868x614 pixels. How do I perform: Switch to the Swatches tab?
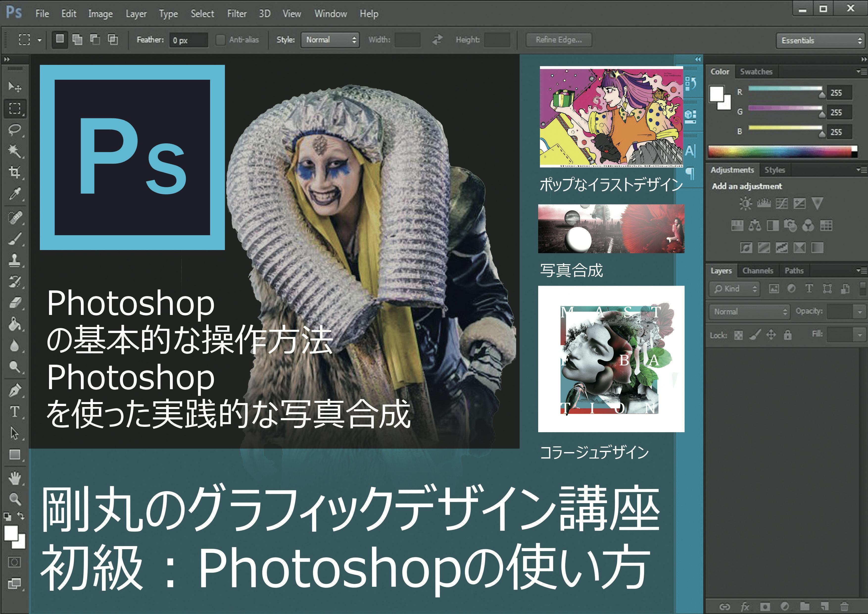(x=756, y=72)
